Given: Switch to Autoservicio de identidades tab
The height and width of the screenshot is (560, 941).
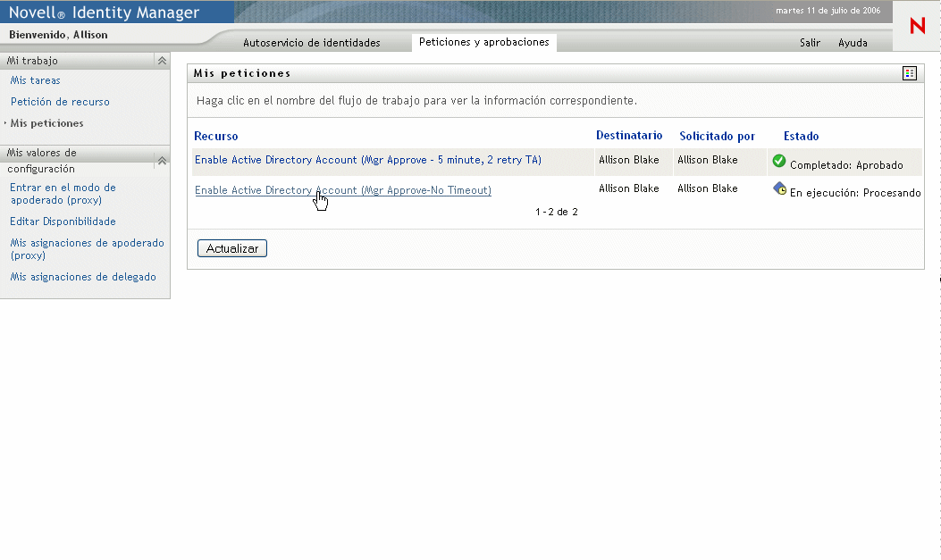Looking at the screenshot, I should tap(312, 43).
